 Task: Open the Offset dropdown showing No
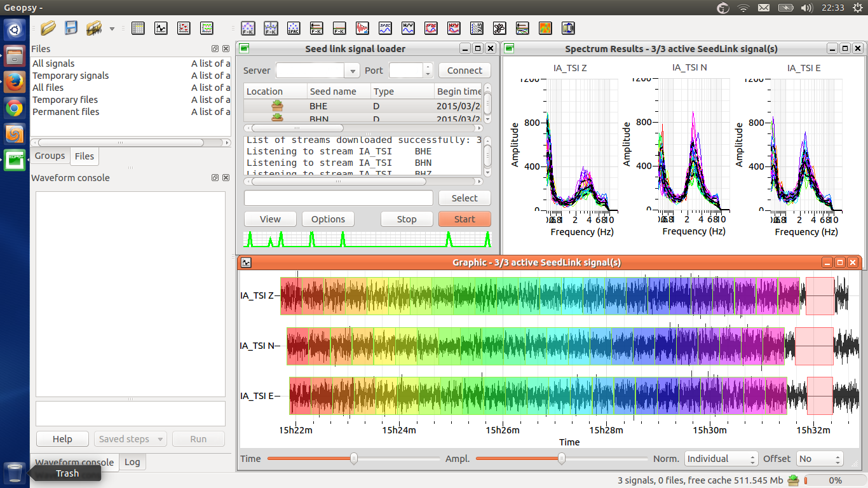pyautogui.click(x=820, y=459)
